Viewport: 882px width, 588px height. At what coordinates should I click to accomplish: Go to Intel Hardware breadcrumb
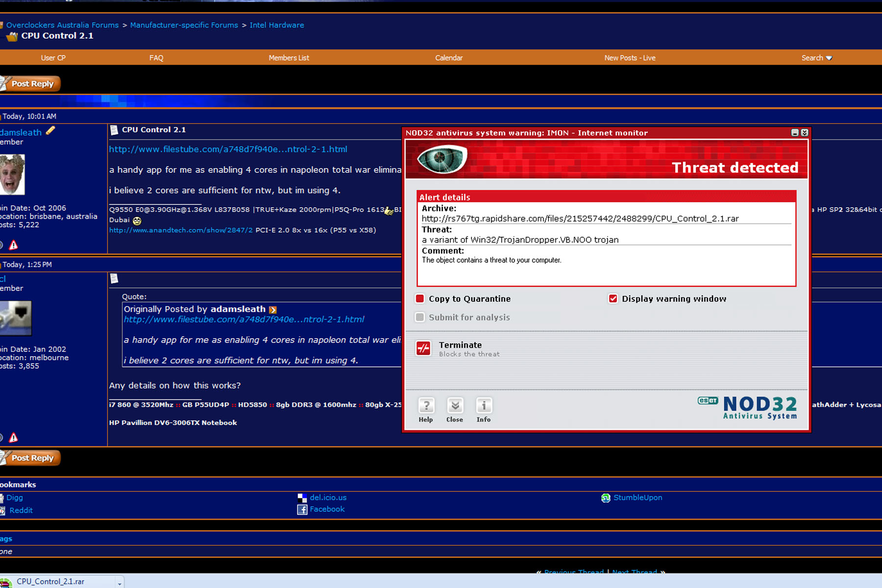click(x=277, y=25)
